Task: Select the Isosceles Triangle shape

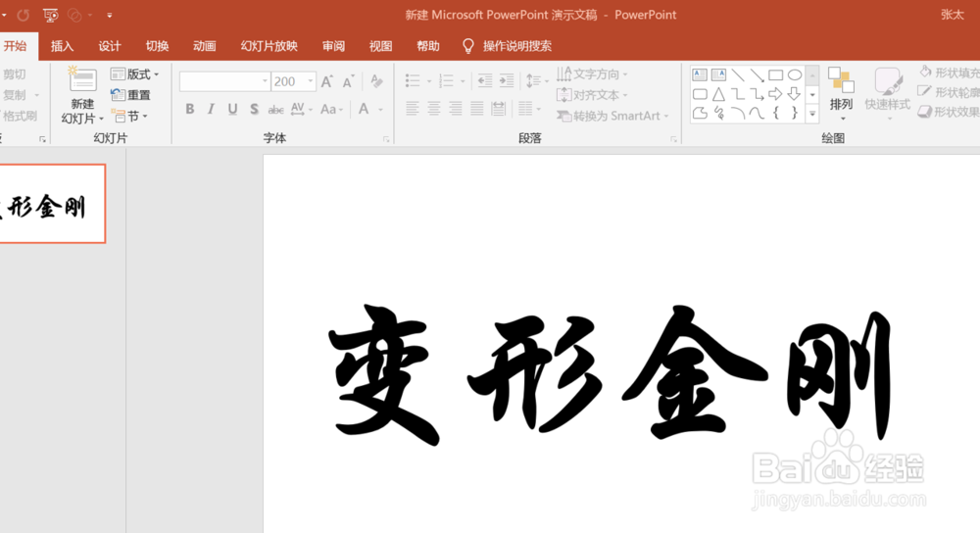Action: pyautogui.click(x=718, y=94)
